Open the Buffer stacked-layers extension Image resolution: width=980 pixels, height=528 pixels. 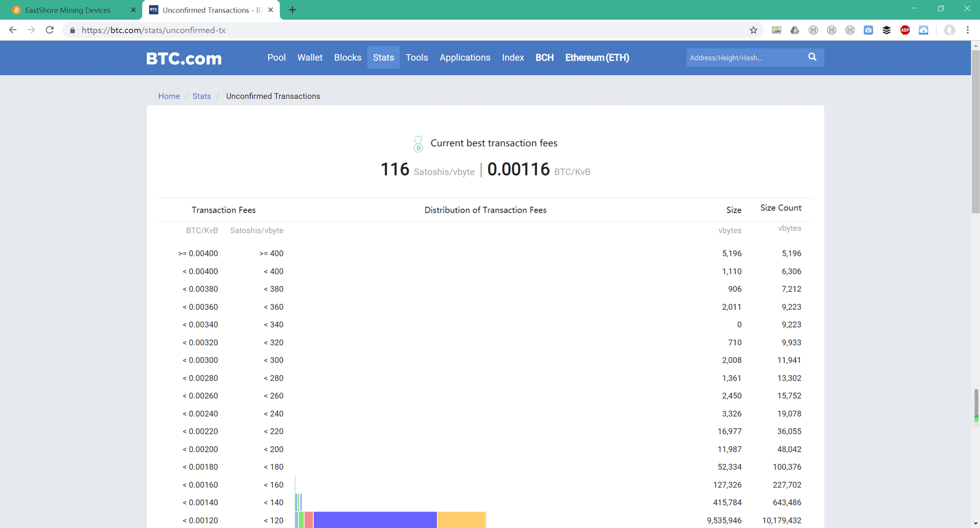(x=887, y=30)
